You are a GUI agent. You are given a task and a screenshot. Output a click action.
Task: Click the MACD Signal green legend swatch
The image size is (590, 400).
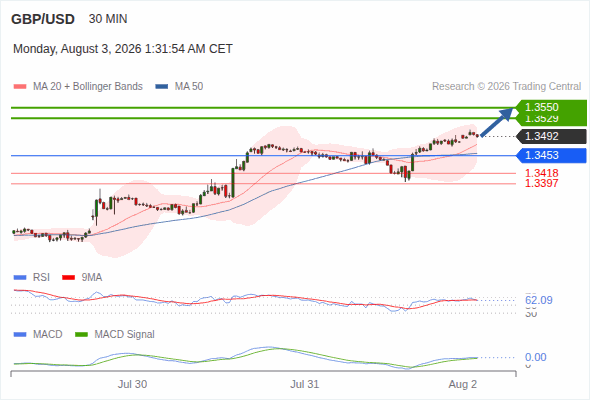pyautogui.click(x=81, y=335)
